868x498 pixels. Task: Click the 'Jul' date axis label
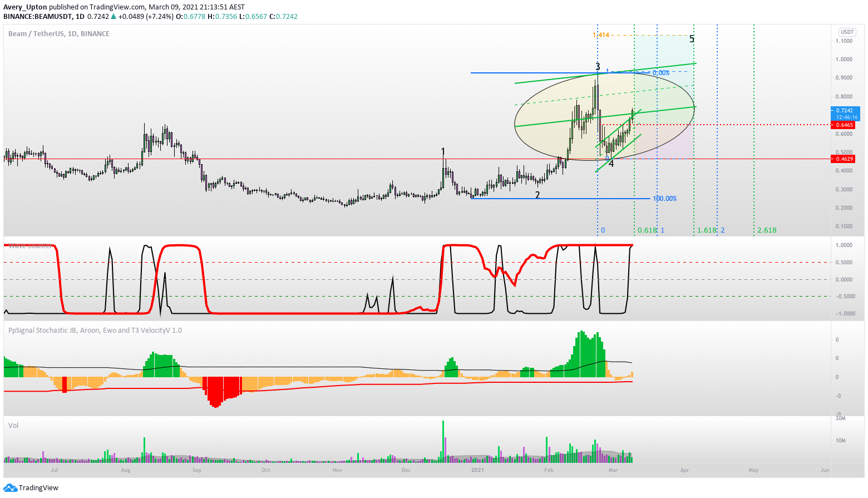(x=54, y=470)
